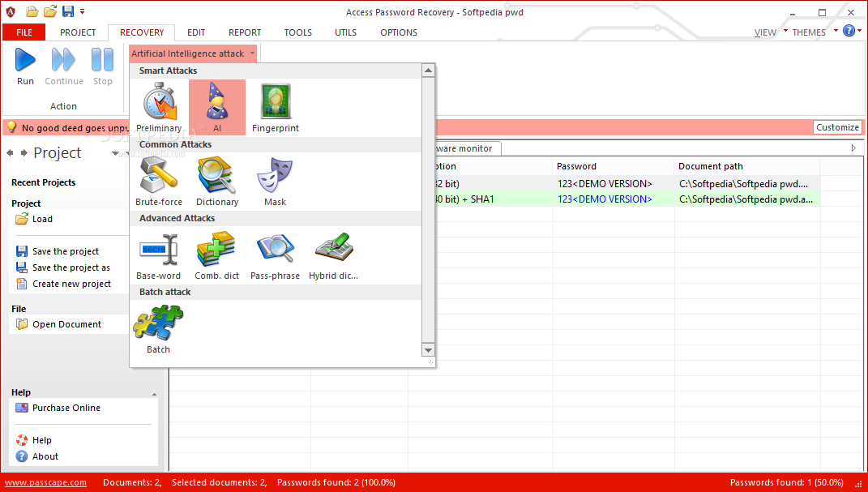Select the Hybrid dictionary attack
Image resolution: width=868 pixels, height=492 pixels.
(333, 255)
